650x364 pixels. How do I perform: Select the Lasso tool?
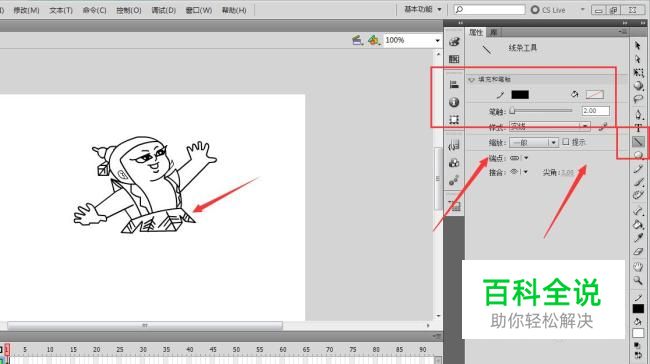coord(638,99)
